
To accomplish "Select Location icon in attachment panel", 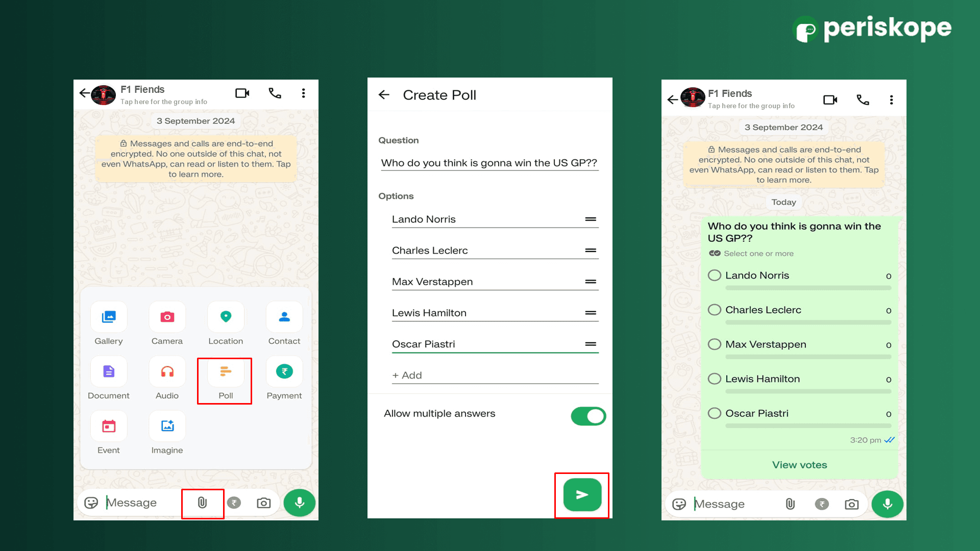I will 226,317.
